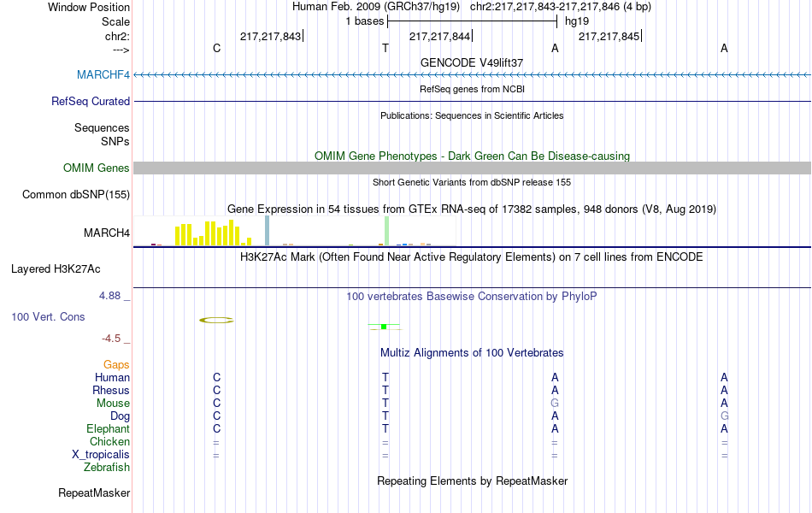This screenshot has width=812, height=513.
Task: Click the tall light green GTEx bar
Action: (x=387, y=231)
